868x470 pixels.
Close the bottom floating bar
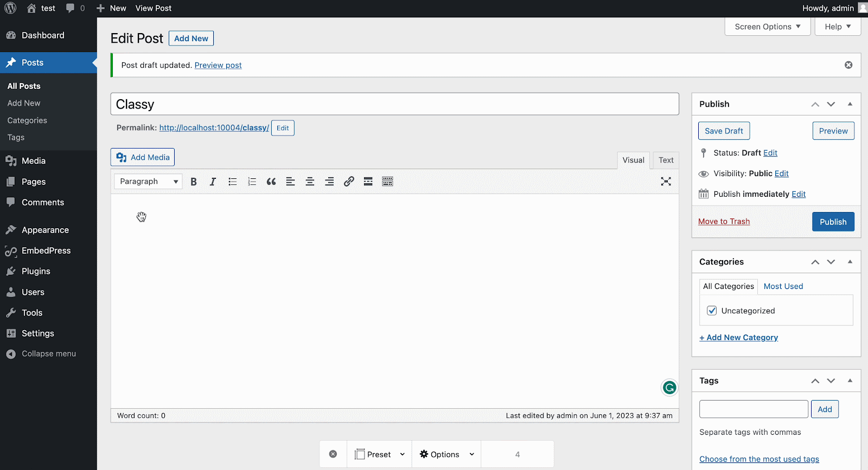[333, 454]
